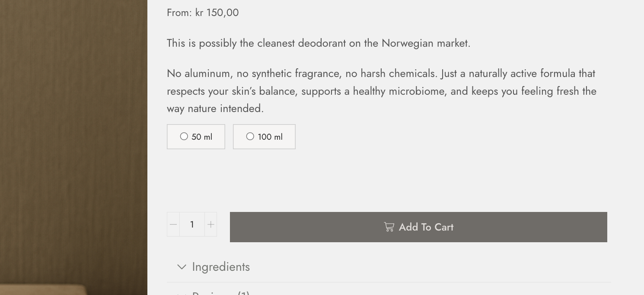
Task: Expand the Reviews (1) section
Action: [221, 293]
